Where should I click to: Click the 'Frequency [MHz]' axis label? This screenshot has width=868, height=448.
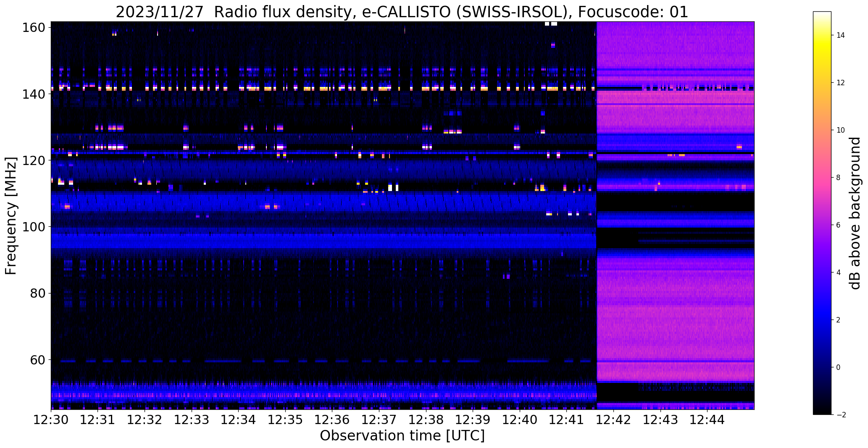[11, 216]
